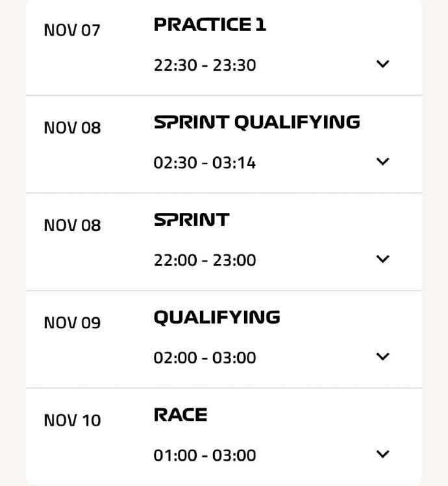Image resolution: width=448 pixels, height=486 pixels.
Task: Click the 01:00 - 03:00 race time
Action: 205,455
